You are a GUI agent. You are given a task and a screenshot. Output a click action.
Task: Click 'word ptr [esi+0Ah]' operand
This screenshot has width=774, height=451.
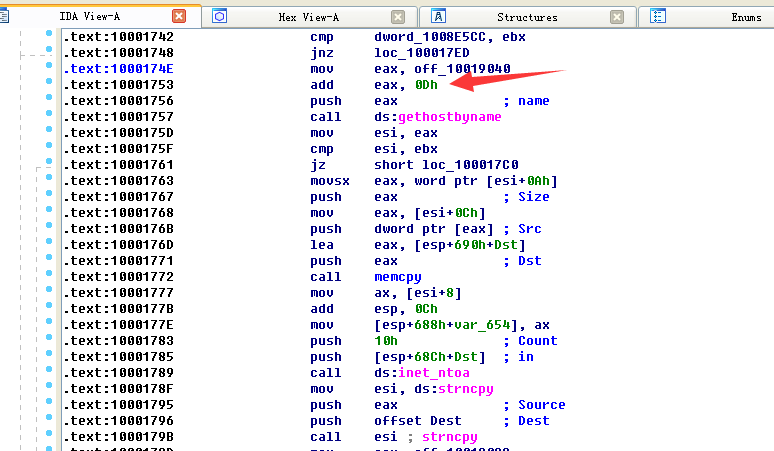pos(486,181)
